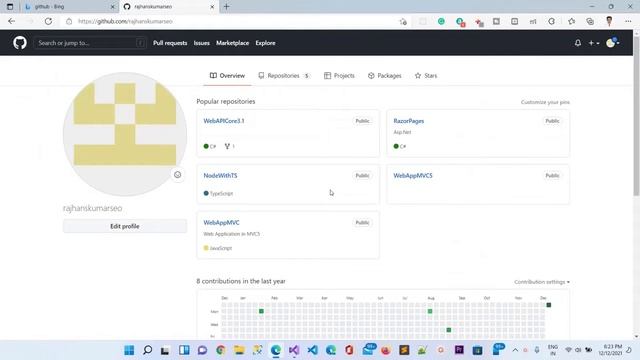The width and height of the screenshot is (640, 360).
Task: Open the user avatar menu in header
Action: click(x=613, y=42)
